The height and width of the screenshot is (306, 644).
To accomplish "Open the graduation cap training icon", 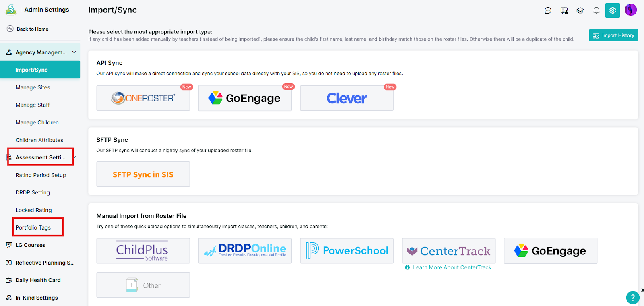I will (580, 10).
